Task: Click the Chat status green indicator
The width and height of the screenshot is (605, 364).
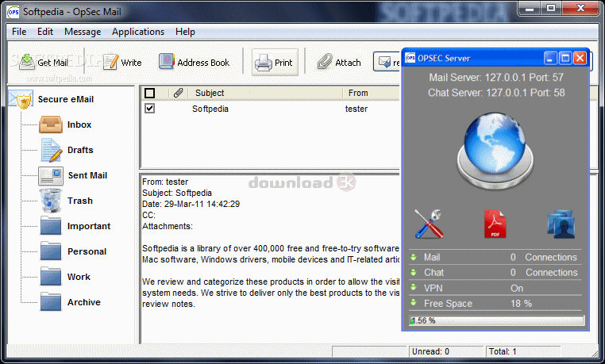Action: (413, 272)
